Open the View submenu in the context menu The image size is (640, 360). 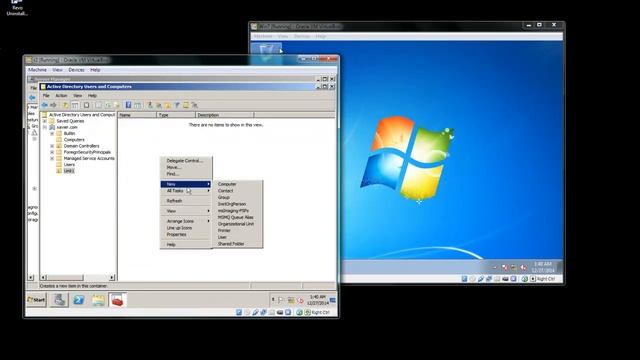[x=186, y=211]
